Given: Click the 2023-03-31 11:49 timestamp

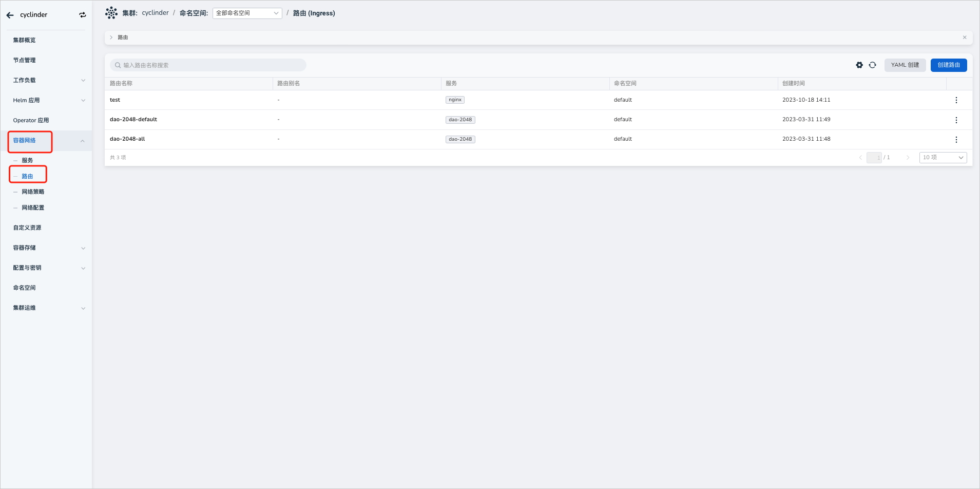Looking at the screenshot, I should 806,120.
